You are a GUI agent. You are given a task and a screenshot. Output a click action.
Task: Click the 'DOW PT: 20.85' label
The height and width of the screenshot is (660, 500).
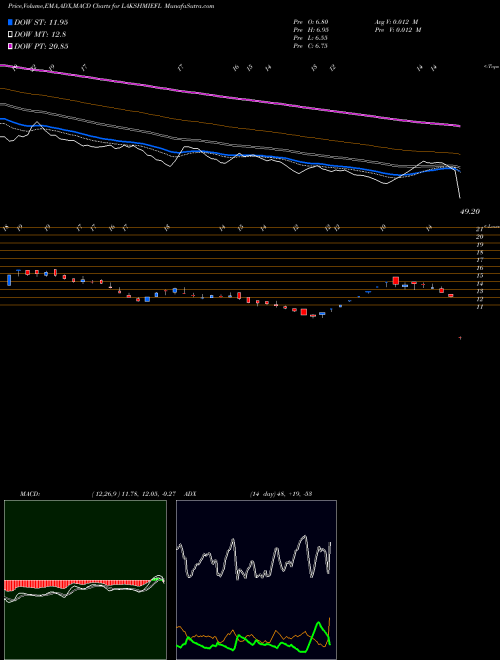coord(41,46)
